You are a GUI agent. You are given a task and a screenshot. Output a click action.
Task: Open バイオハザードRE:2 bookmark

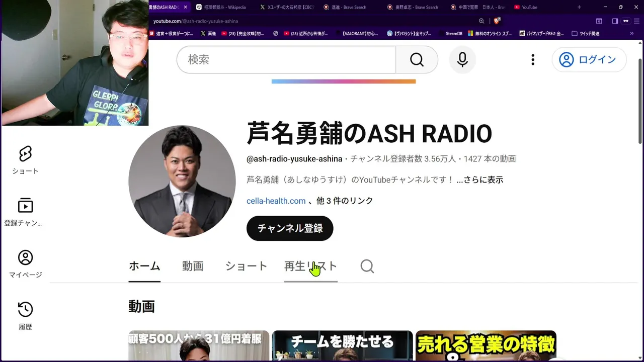click(x=541, y=34)
